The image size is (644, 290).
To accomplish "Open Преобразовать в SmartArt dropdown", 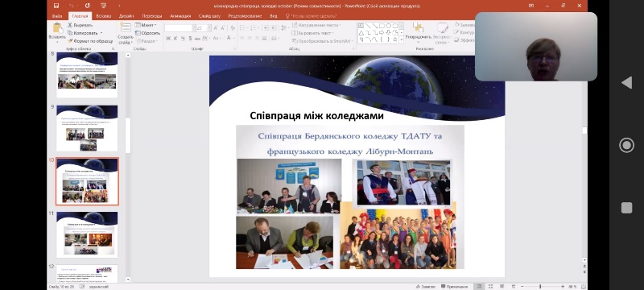I will point(323,40).
